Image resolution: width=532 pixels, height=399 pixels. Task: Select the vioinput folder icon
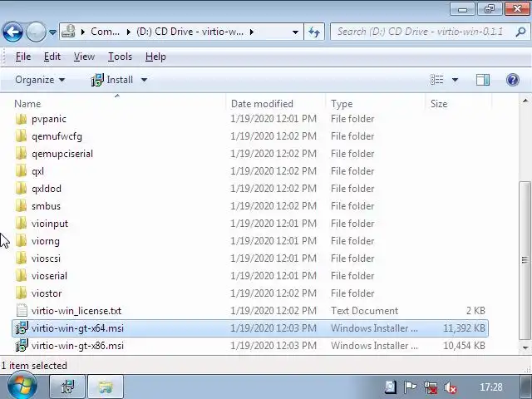pos(21,224)
